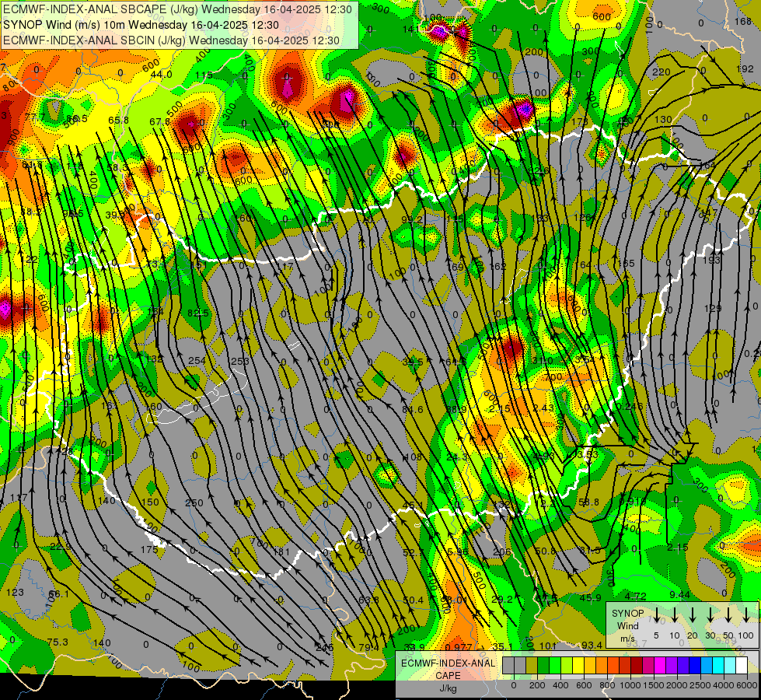Click the SBCAPE title line at the top left
Image resolution: width=761 pixels, height=700 pixels.
177,9
